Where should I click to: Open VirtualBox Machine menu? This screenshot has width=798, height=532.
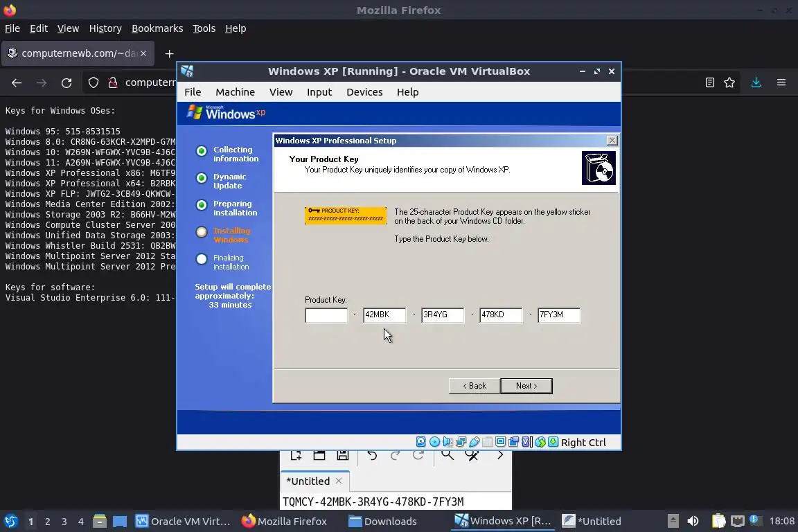235,92
